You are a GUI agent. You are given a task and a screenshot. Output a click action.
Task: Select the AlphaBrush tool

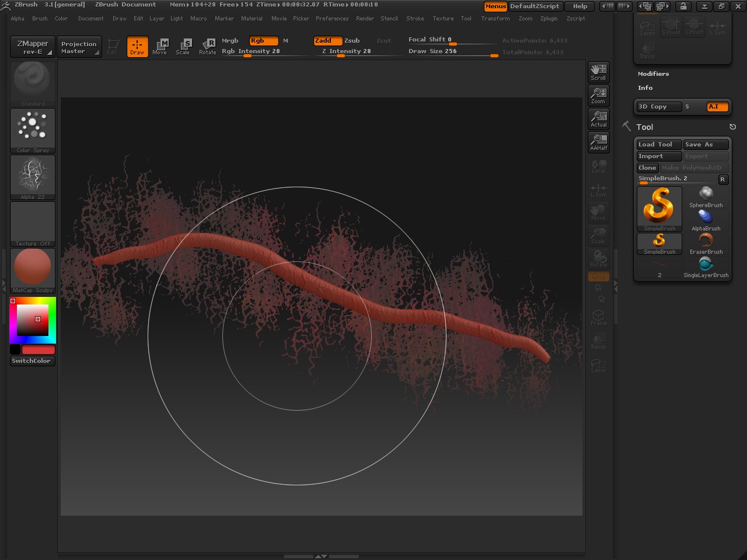click(x=706, y=220)
